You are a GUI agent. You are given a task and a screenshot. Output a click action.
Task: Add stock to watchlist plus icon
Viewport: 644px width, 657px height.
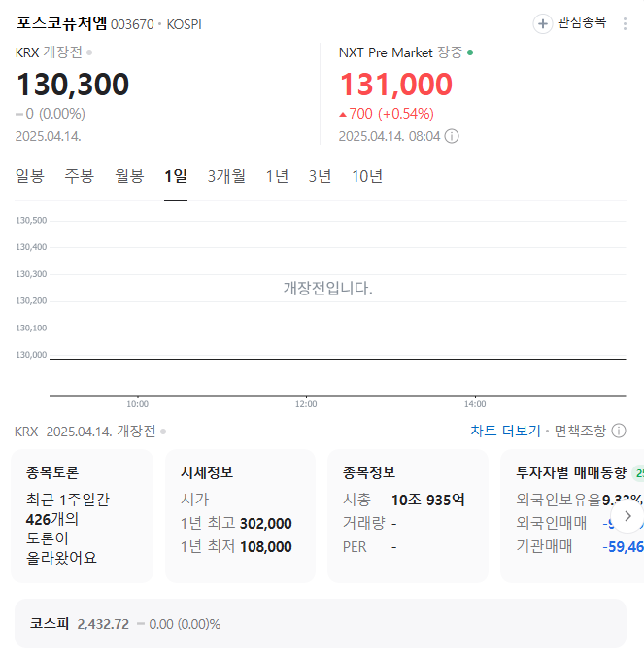(x=542, y=23)
